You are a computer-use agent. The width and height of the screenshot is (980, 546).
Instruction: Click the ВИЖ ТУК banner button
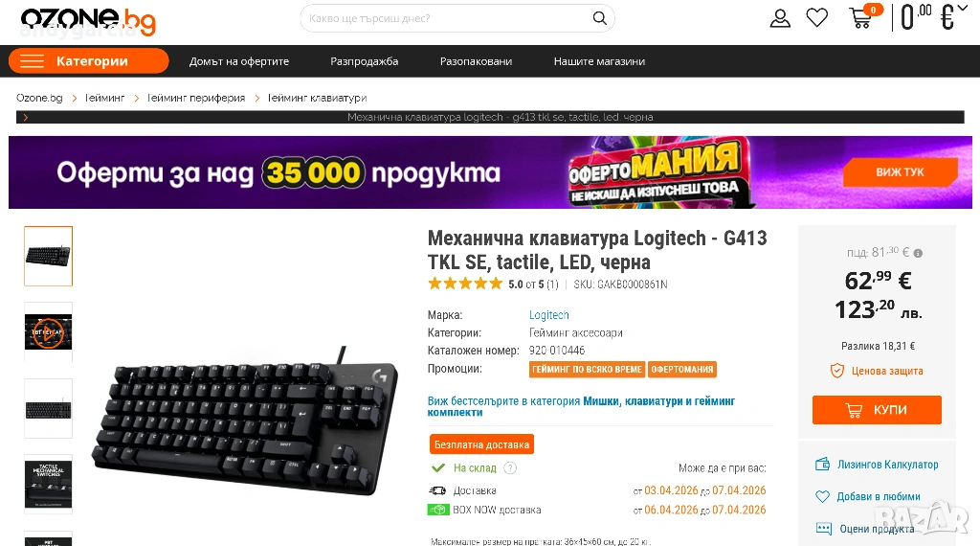tap(900, 172)
